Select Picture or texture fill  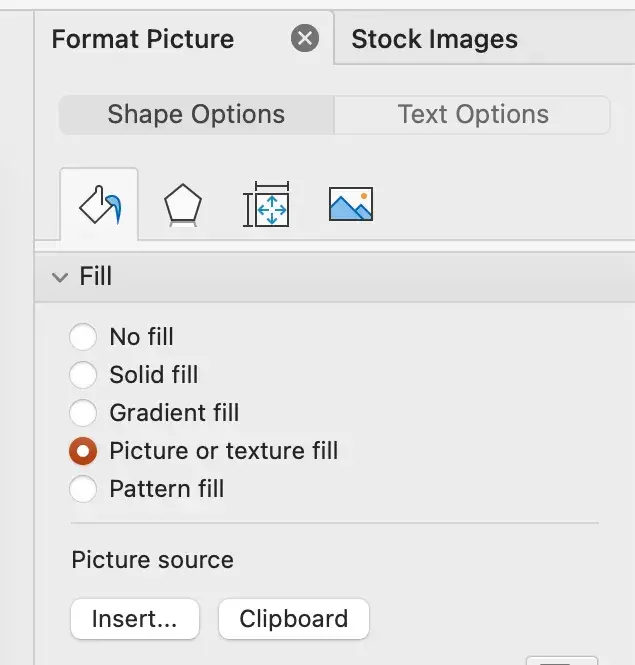(x=84, y=451)
